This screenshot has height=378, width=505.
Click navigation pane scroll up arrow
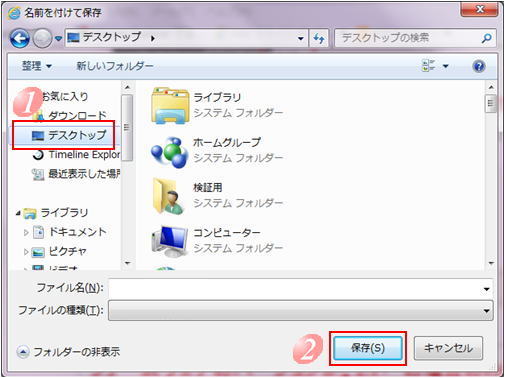(x=127, y=87)
